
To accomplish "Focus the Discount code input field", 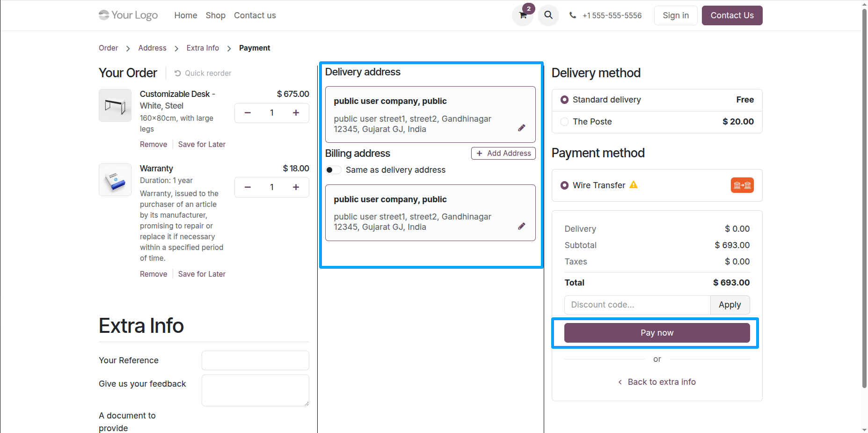I will tap(637, 305).
